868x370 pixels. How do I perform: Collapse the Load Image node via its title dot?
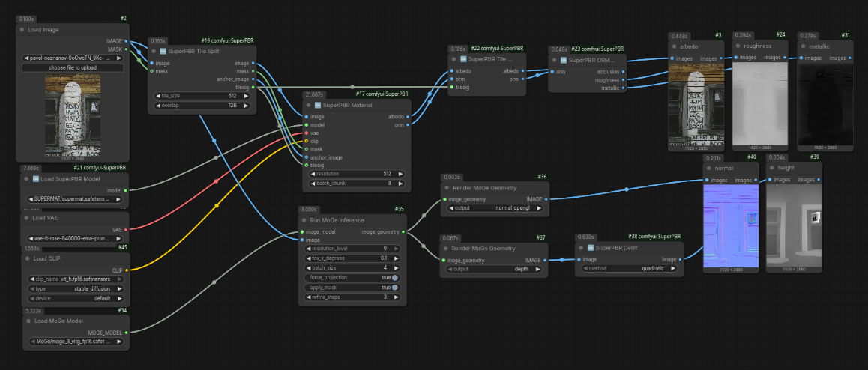pyautogui.click(x=22, y=30)
